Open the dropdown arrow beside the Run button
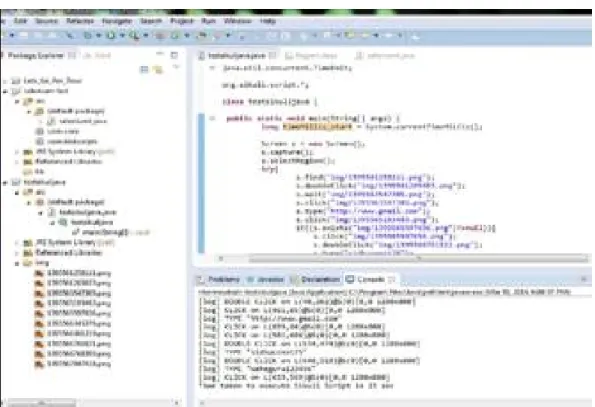Screen dimensions: 595x407 pos(122,36)
